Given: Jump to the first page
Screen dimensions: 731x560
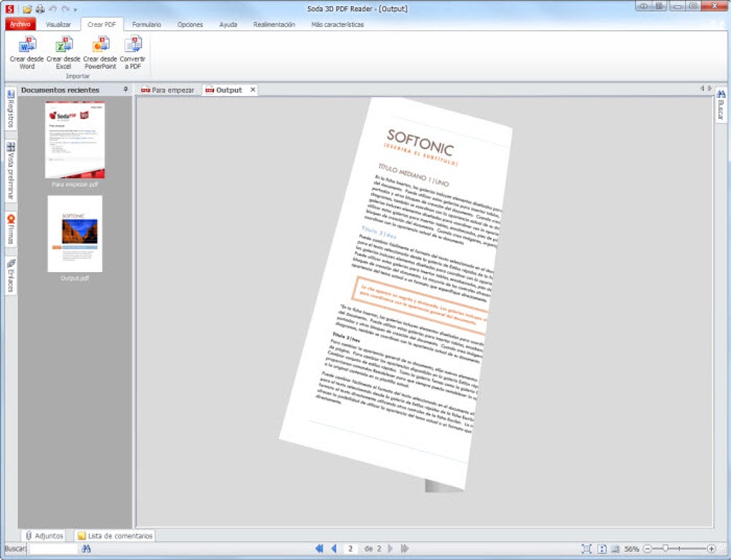Looking at the screenshot, I should click(320, 549).
